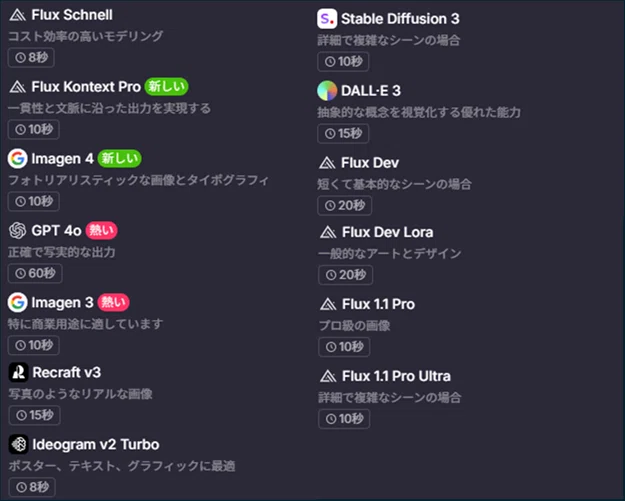Click the Recraft v3 logo icon
Screen dimensions: 625x501
pyautogui.click(x=18, y=372)
